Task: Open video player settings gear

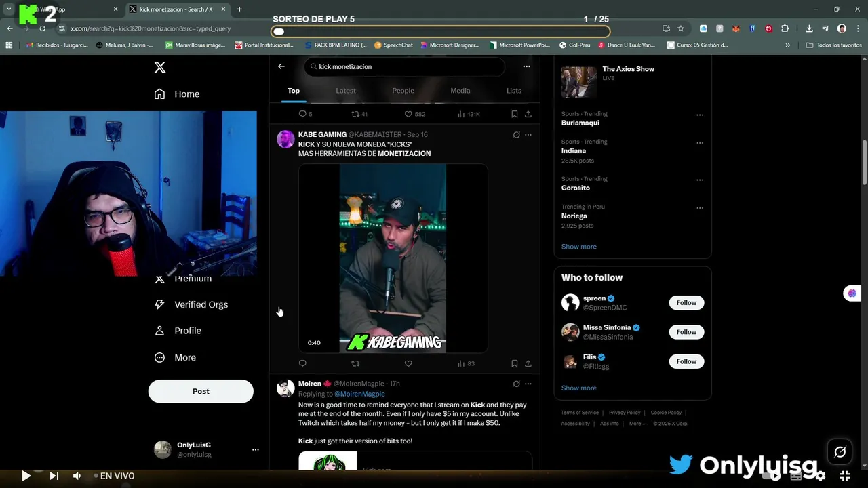Action: pos(821,476)
